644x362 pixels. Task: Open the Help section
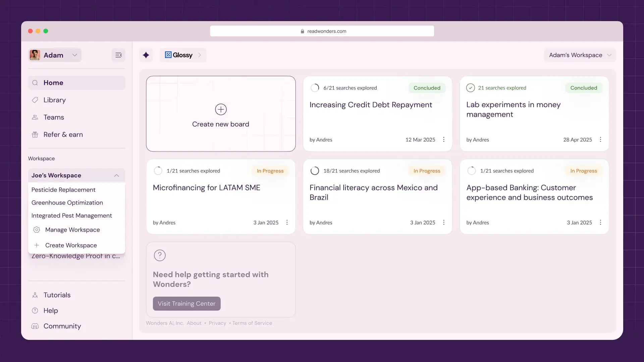point(50,310)
